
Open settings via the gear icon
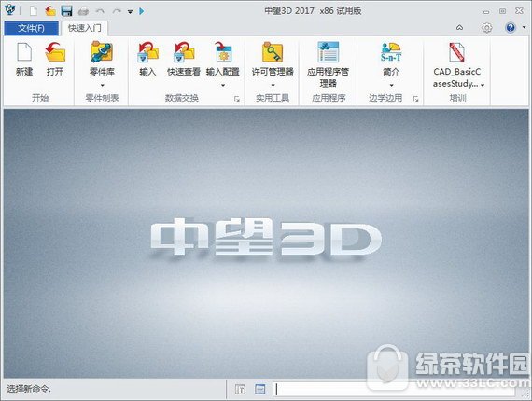[x=487, y=27]
